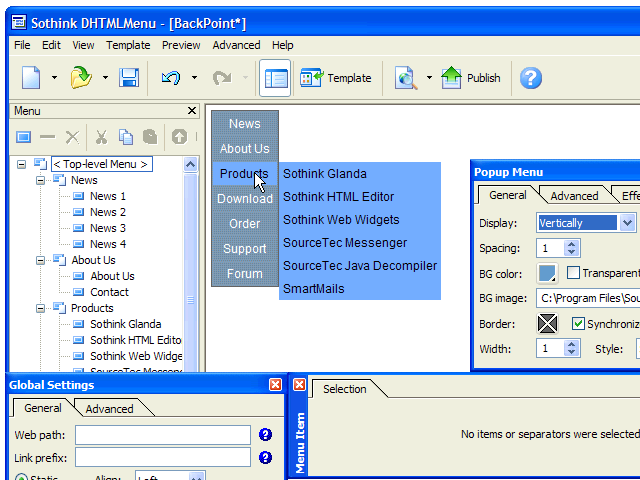640x480 pixels.
Task: Collapse the Products tree branch
Action: click(x=40, y=308)
